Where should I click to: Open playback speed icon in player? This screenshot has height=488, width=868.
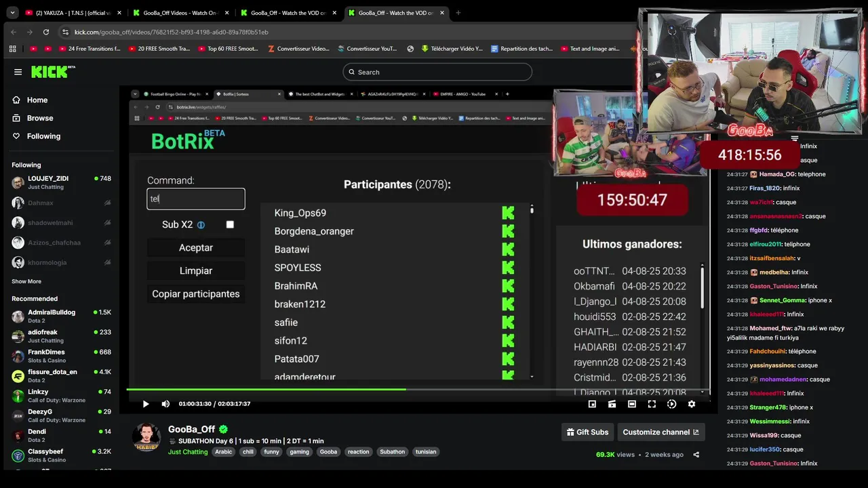pyautogui.click(x=671, y=404)
